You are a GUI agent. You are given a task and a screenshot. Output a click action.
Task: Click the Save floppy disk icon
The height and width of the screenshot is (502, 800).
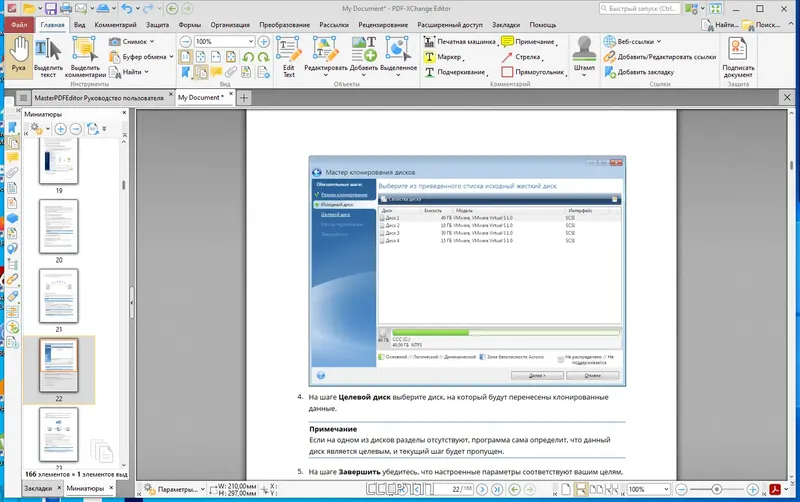pos(51,9)
